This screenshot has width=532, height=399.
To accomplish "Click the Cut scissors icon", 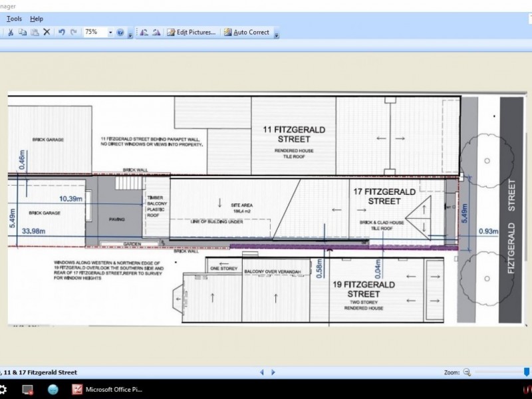I will 11,32.
